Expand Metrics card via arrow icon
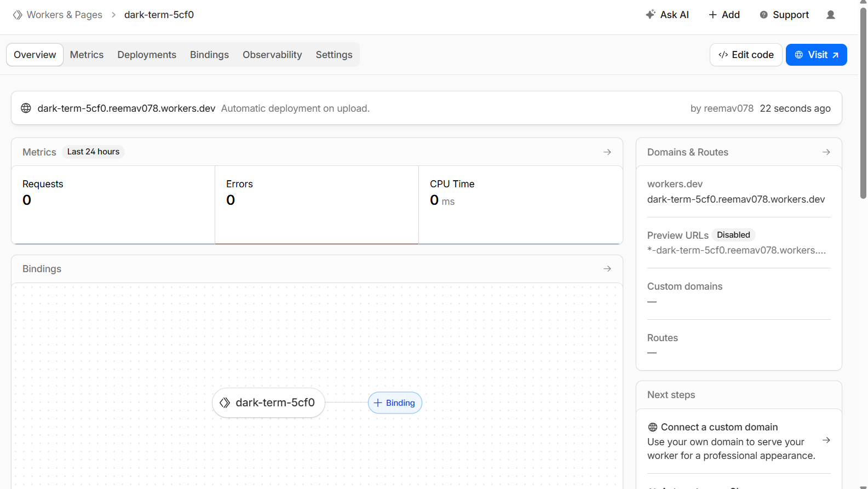The image size is (868, 489). pyautogui.click(x=607, y=152)
